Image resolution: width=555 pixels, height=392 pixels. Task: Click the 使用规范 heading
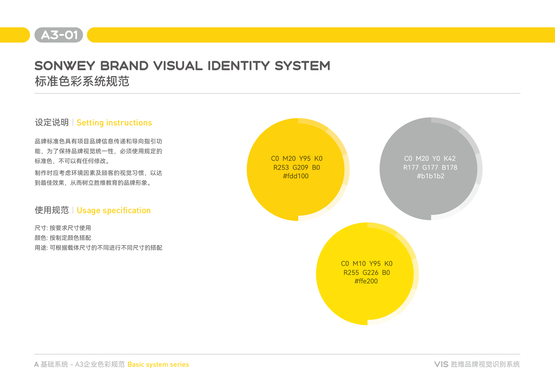click(52, 210)
